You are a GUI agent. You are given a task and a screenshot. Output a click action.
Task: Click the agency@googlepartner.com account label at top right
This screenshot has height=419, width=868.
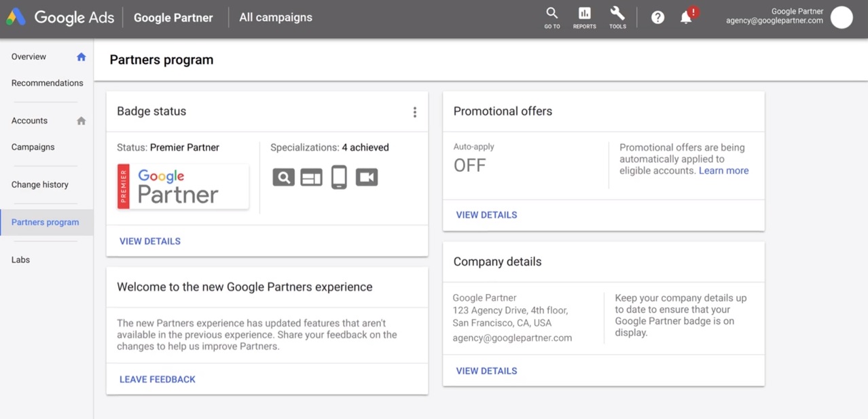point(774,20)
